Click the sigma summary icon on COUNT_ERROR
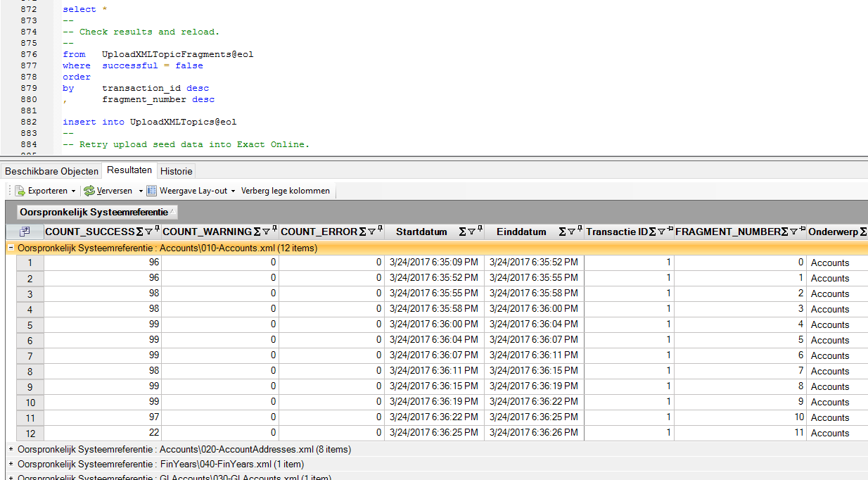868x480 pixels. coord(363,232)
